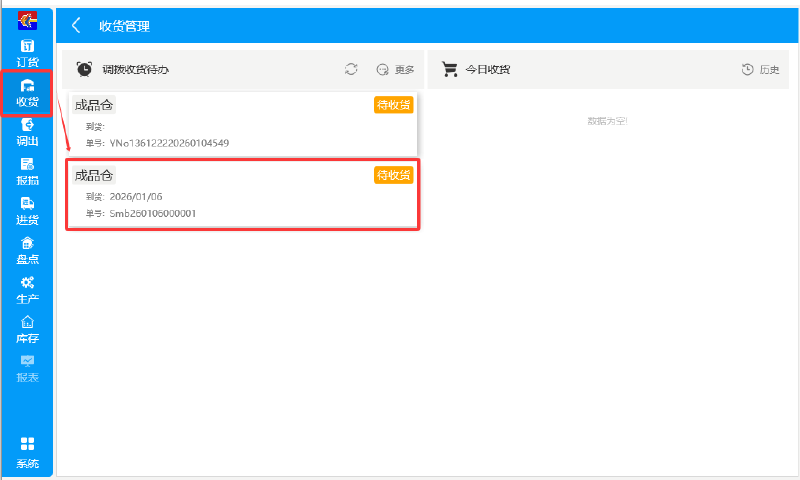This screenshot has height=480, width=800.
Task: Click the alarm clock icon beside 调拨收货待办
Action: tap(84, 69)
